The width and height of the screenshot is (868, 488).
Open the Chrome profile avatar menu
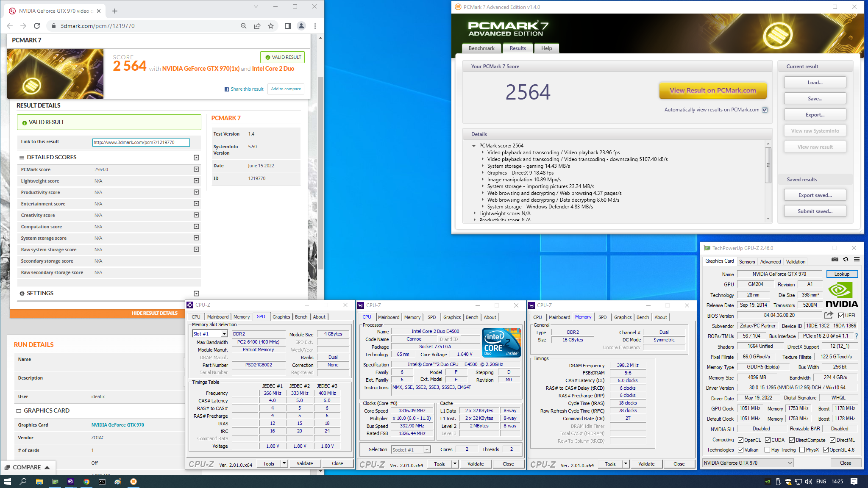click(301, 26)
